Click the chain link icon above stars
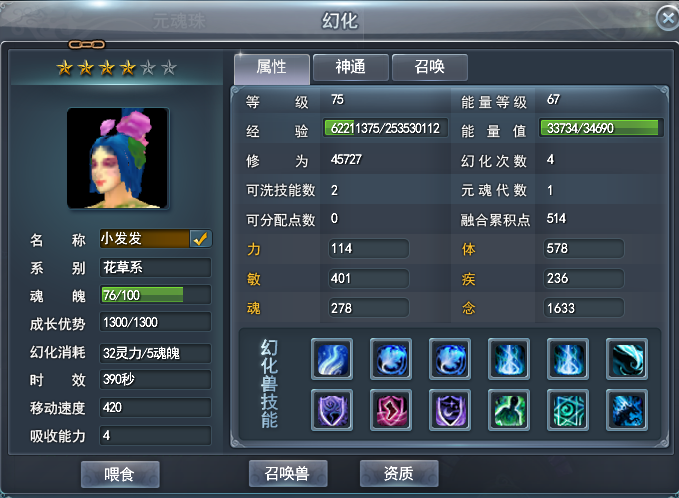This screenshot has height=498, width=679. pos(87,45)
